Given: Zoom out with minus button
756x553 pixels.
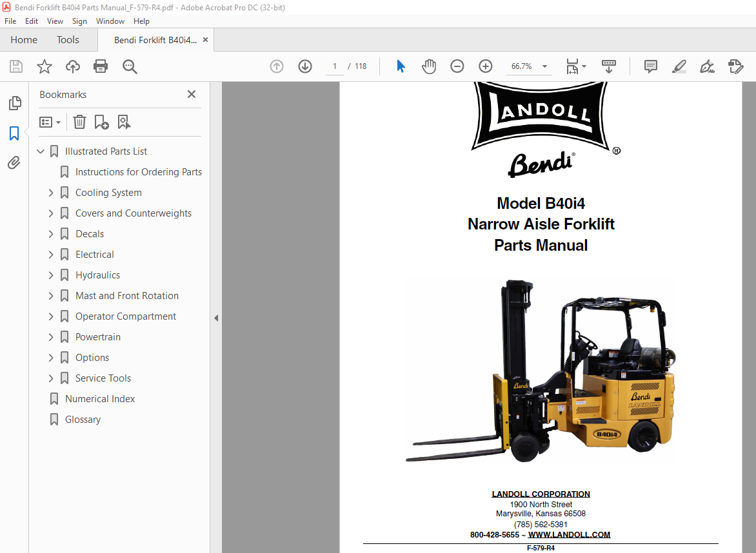Looking at the screenshot, I should pos(457,66).
